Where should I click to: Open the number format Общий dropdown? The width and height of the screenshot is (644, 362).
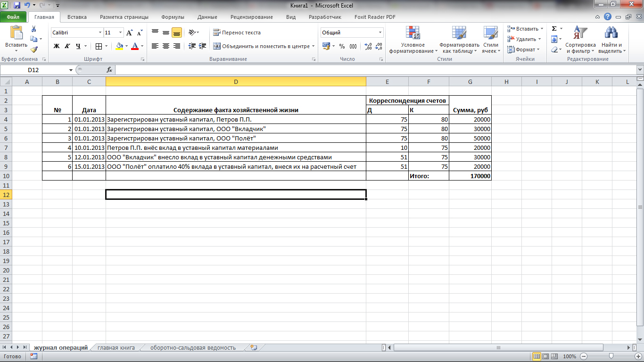coord(380,33)
